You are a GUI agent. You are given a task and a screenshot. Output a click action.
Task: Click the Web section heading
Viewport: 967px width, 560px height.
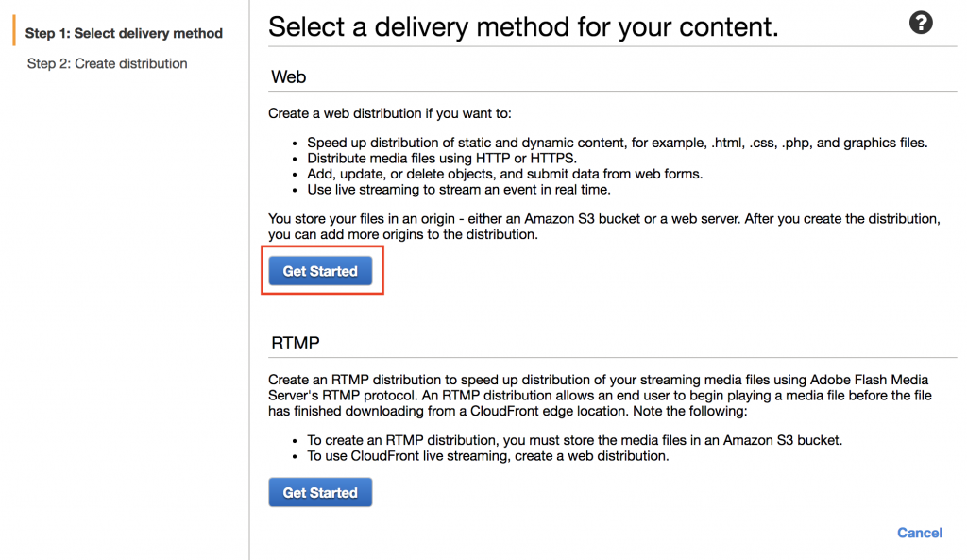(289, 77)
